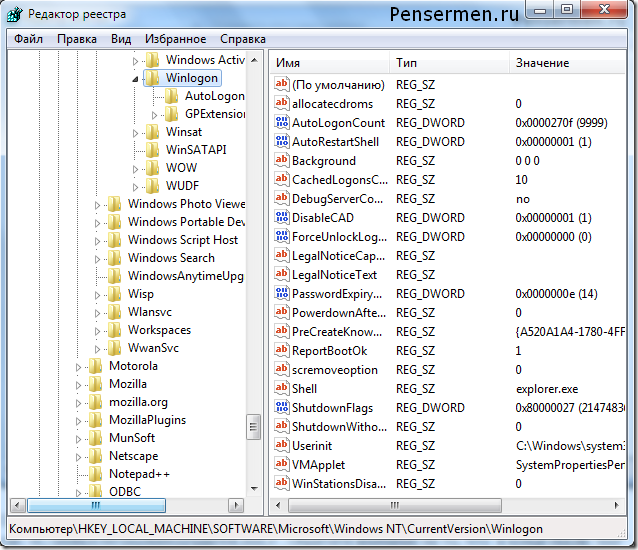Open the Вид menu
This screenshot has height=550, width=638.
[x=121, y=39]
